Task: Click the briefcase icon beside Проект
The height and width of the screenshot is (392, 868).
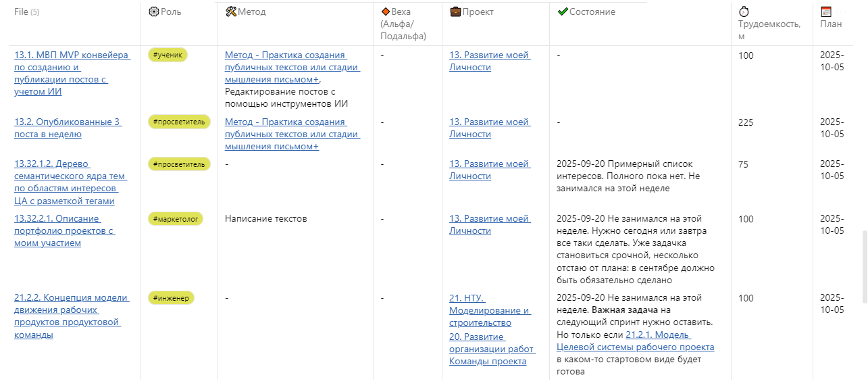Action: click(x=455, y=11)
